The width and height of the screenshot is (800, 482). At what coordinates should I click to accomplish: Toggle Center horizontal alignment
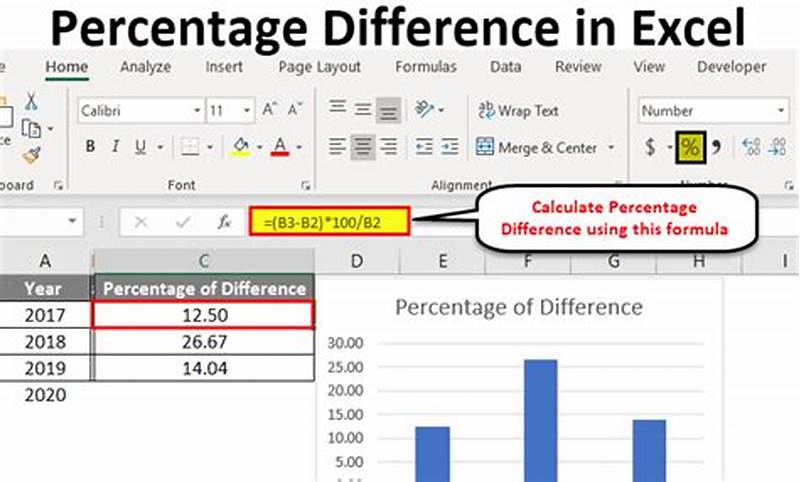tap(363, 147)
